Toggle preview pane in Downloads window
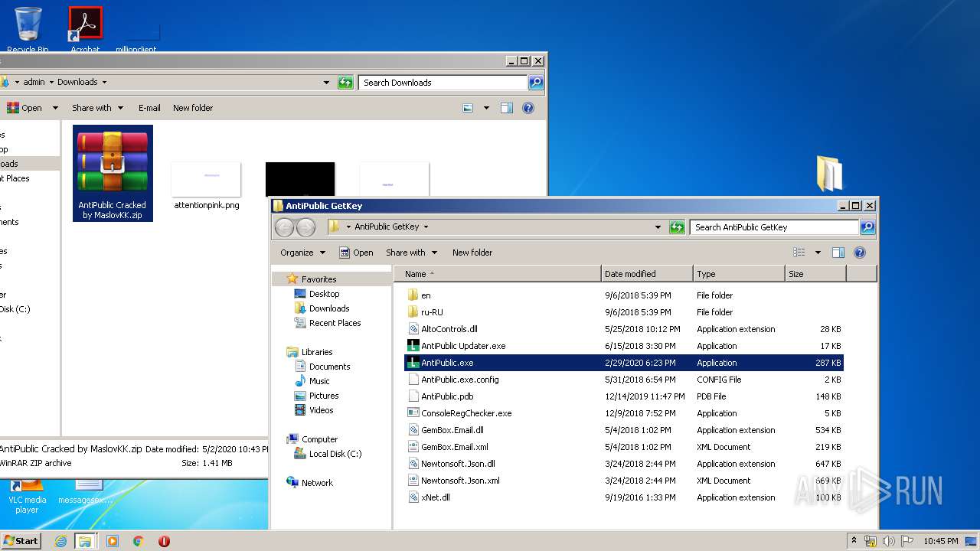 click(506, 108)
